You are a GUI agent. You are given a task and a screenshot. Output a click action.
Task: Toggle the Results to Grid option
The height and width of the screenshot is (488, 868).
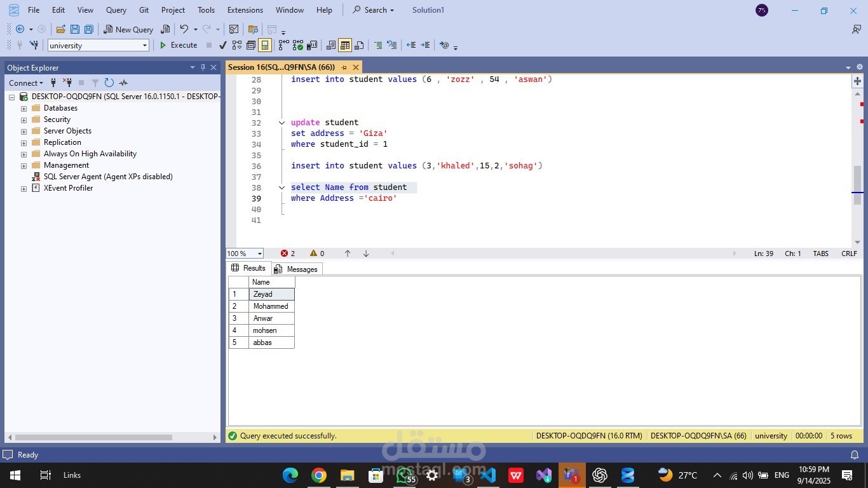click(x=345, y=45)
